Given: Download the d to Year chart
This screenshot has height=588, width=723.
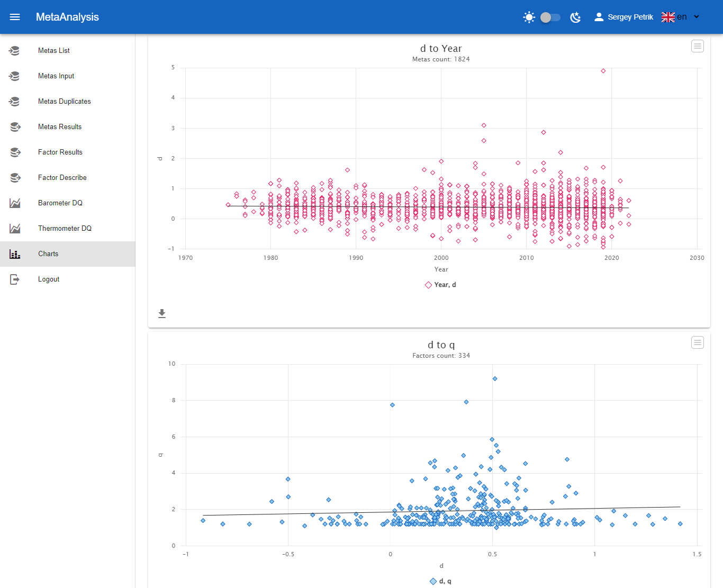Looking at the screenshot, I should click(x=162, y=314).
